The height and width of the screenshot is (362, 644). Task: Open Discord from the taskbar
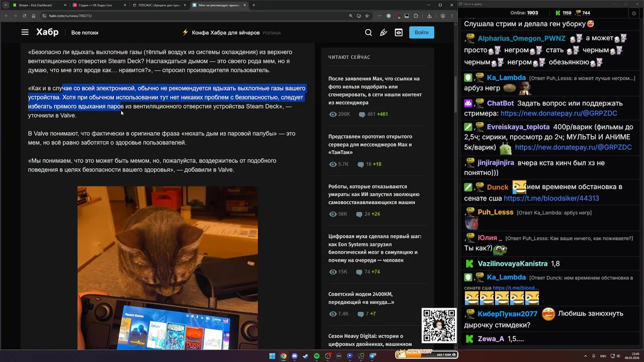(294, 356)
